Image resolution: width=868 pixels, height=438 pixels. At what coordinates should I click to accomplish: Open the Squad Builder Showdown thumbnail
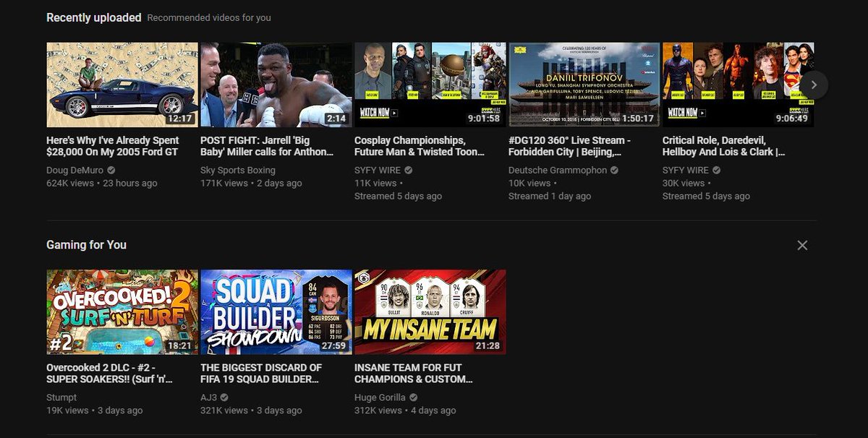(276, 312)
